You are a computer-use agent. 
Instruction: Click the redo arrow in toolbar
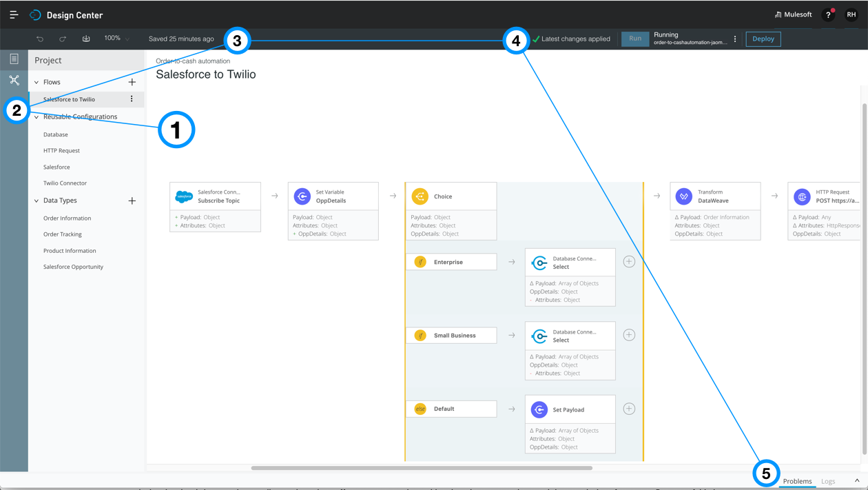coord(63,39)
